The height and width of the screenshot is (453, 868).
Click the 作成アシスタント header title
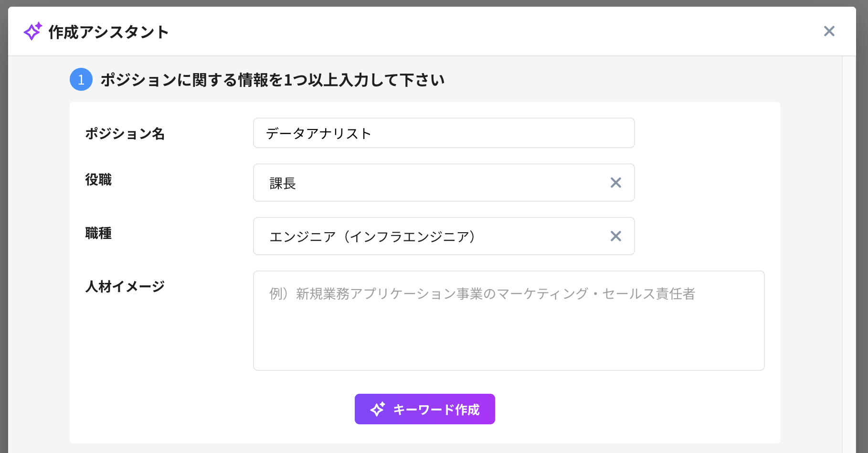click(107, 32)
